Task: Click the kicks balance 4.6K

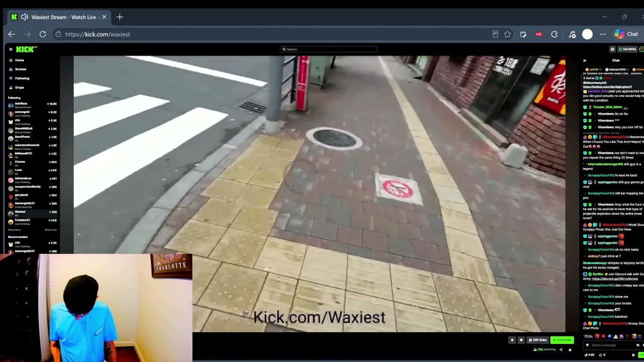Action: click(x=590, y=355)
